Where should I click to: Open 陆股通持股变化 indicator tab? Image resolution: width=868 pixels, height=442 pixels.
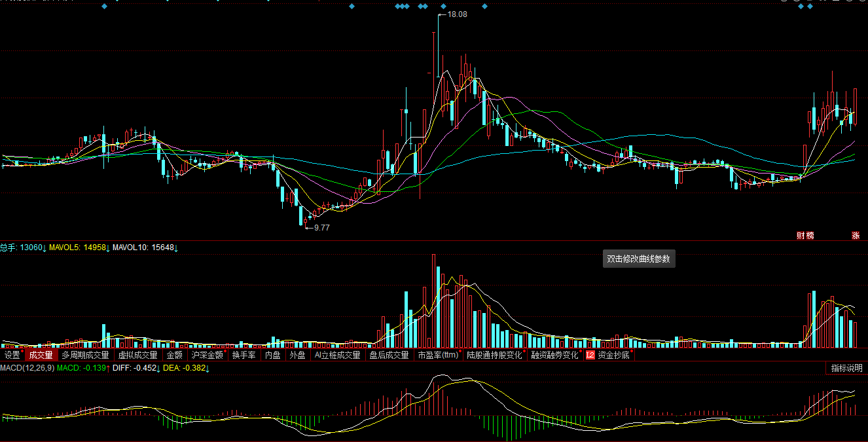(494, 355)
